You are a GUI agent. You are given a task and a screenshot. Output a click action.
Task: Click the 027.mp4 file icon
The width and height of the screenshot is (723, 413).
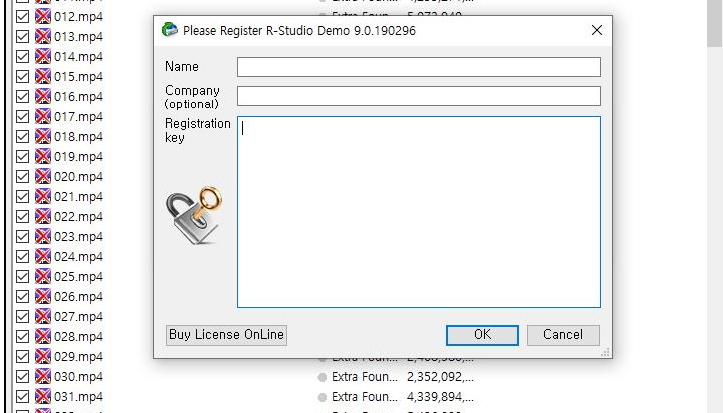point(43,317)
